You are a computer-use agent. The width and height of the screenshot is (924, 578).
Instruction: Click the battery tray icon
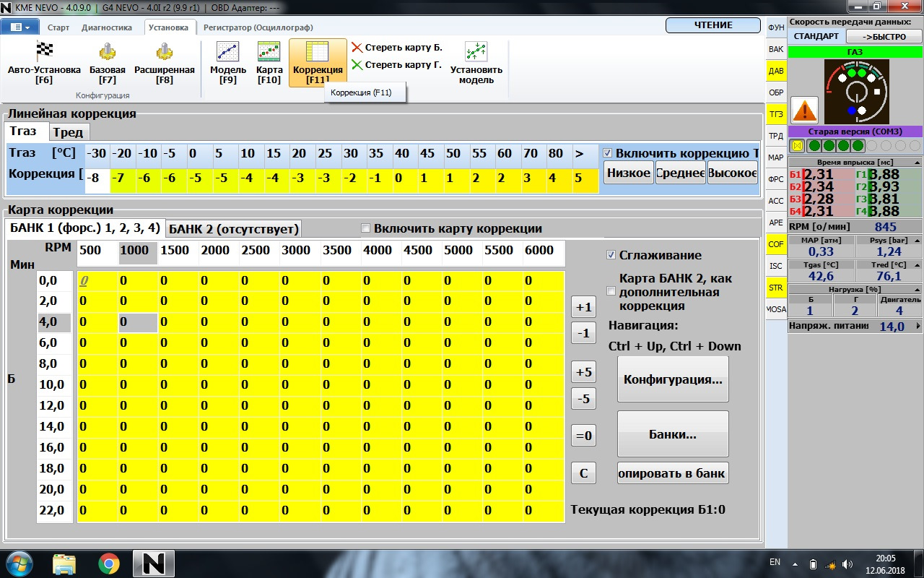[x=813, y=563]
